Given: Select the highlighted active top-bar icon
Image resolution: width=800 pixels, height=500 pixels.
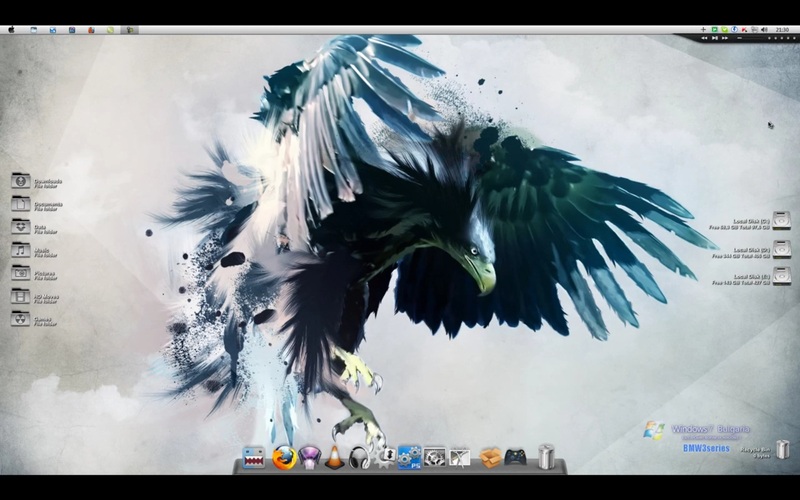Looking at the screenshot, I should pos(130,30).
